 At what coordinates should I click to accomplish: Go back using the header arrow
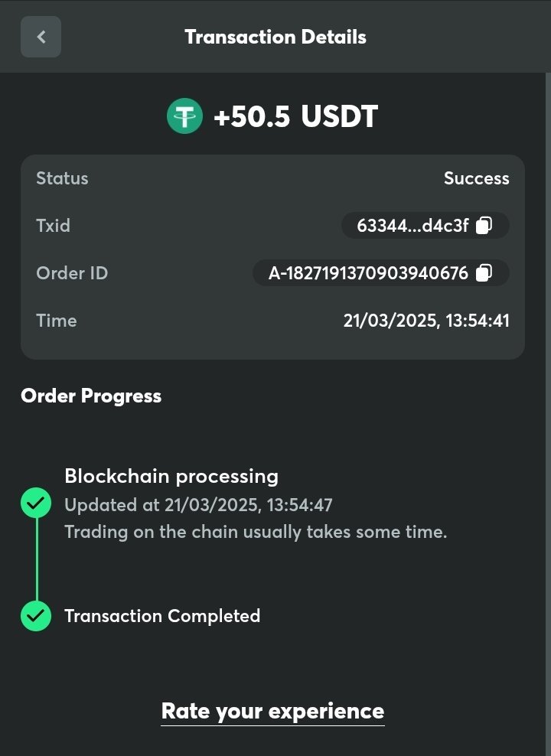tap(41, 37)
